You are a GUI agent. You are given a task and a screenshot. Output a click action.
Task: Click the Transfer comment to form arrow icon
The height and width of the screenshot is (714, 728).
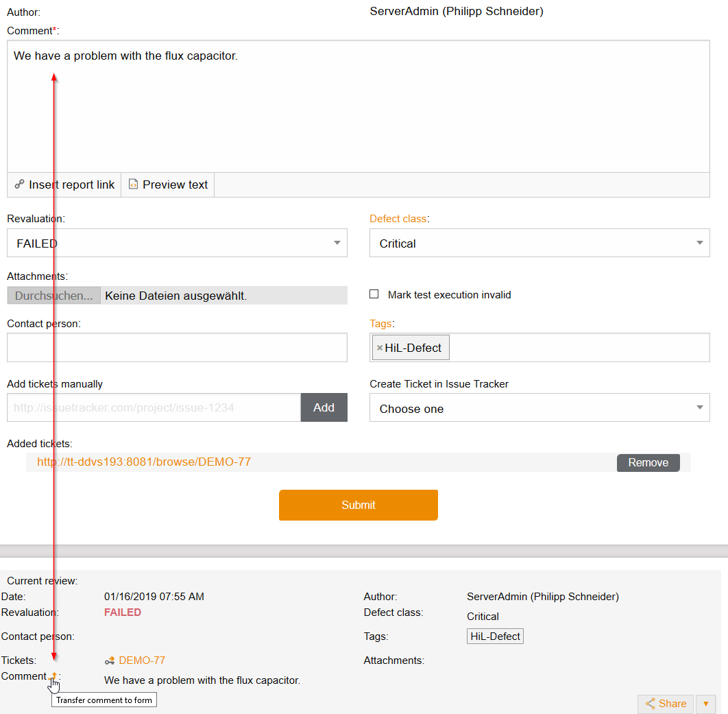[x=54, y=676]
